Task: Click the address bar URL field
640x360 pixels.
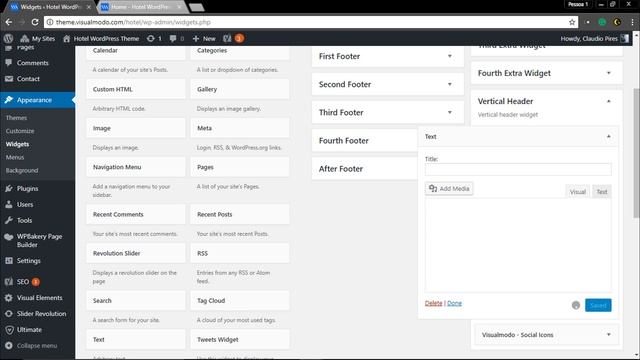Action: coord(306,22)
